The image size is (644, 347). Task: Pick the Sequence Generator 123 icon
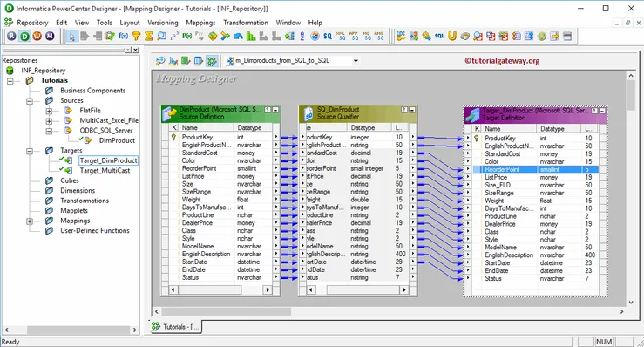(174, 36)
